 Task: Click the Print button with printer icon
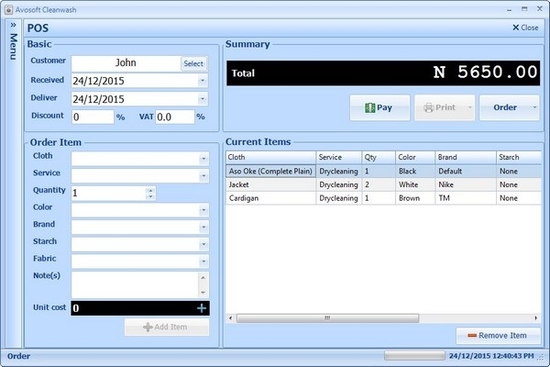pos(444,108)
